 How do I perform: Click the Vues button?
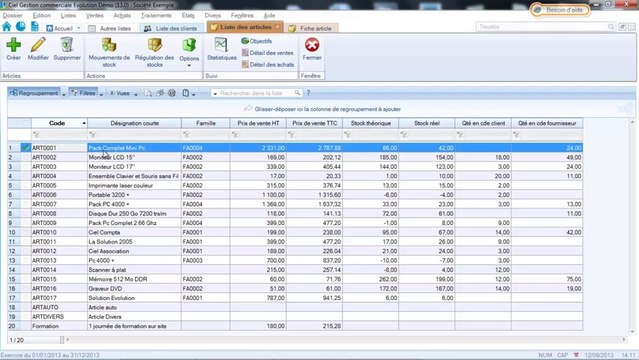click(x=119, y=93)
